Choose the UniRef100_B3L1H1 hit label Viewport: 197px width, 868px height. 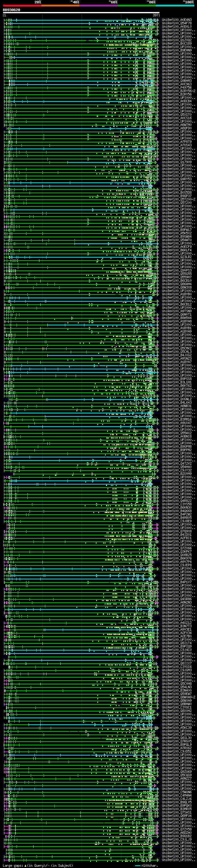[x=176, y=382]
